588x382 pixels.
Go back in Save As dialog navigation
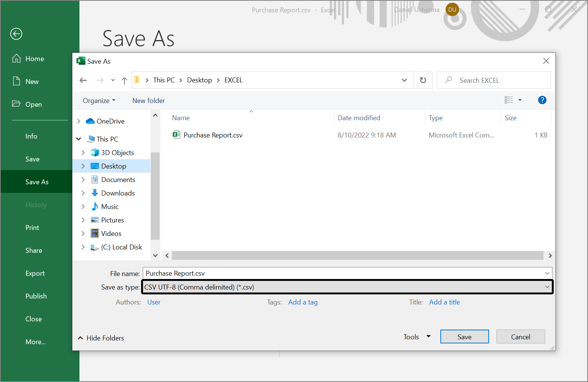[83, 80]
